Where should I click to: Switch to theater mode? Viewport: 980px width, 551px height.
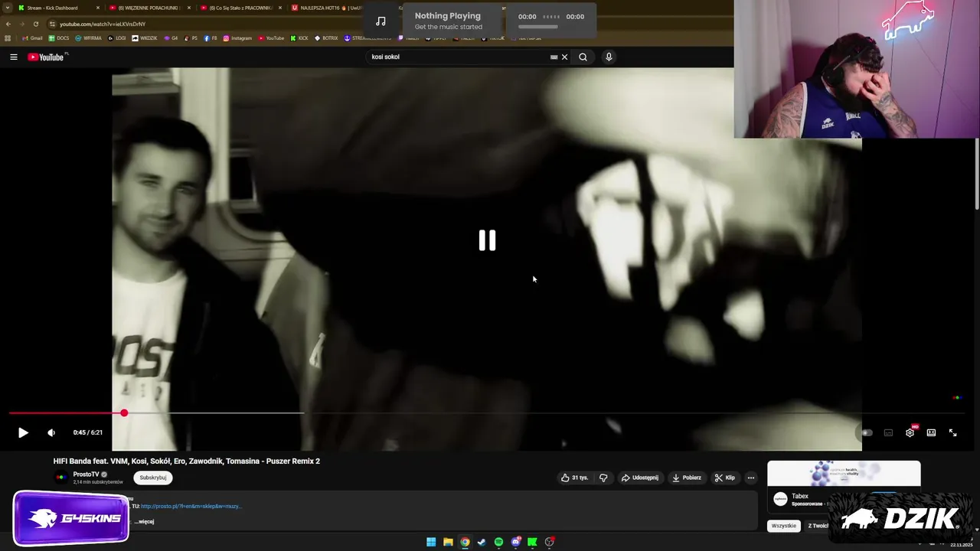coord(931,432)
